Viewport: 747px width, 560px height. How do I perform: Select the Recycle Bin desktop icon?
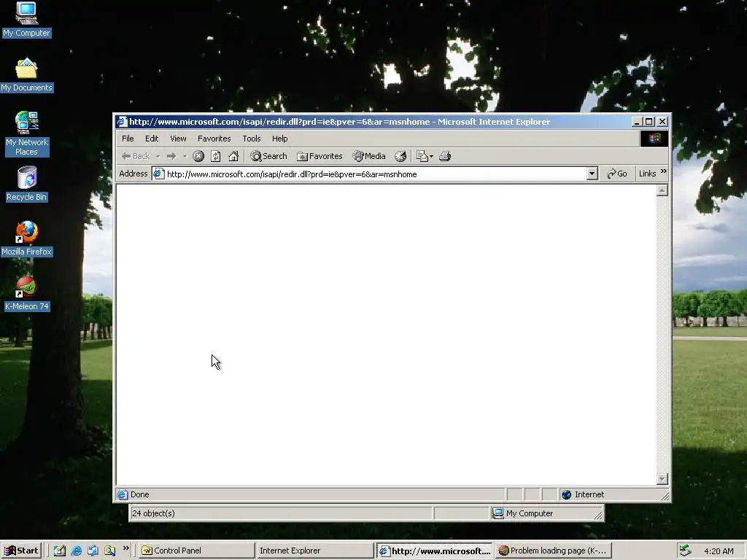point(27,184)
